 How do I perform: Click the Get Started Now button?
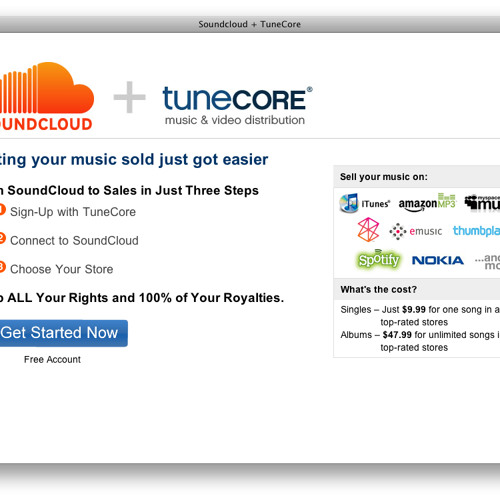coord(64,333)
